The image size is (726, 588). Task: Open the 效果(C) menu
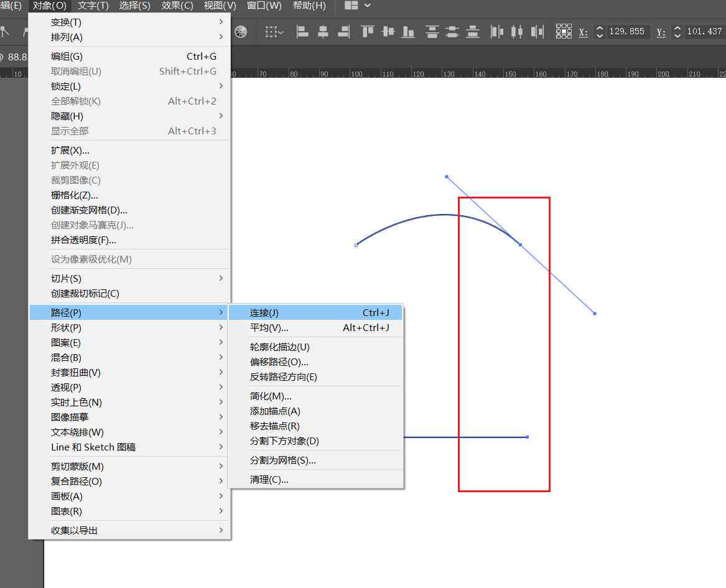click(177, 6)
